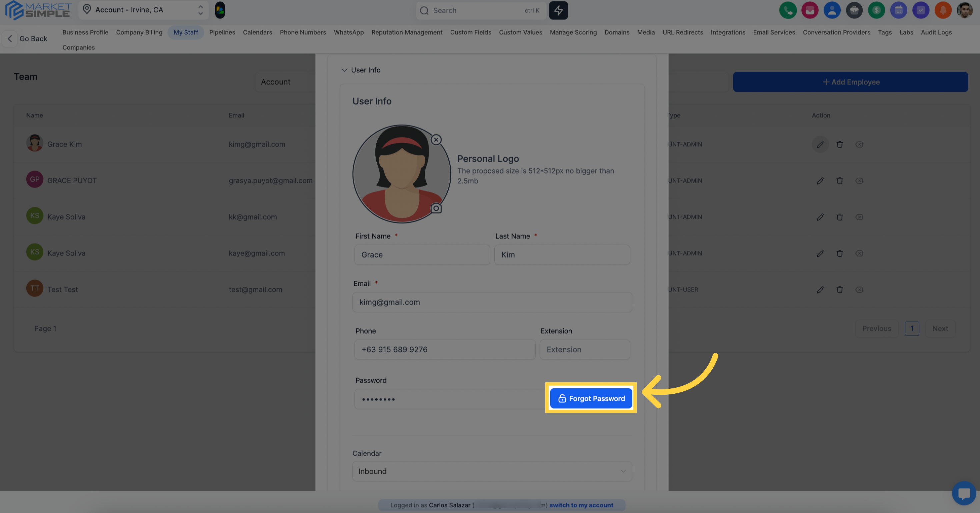980x513 pixels.
Task: Click the Forgot Password button
Action: 591,398
